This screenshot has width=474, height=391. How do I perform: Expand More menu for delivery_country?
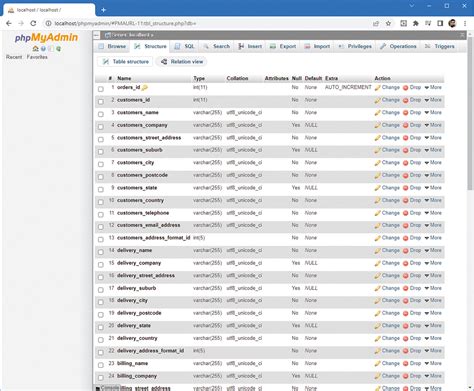pyautogui.click(x=433, y=338)
